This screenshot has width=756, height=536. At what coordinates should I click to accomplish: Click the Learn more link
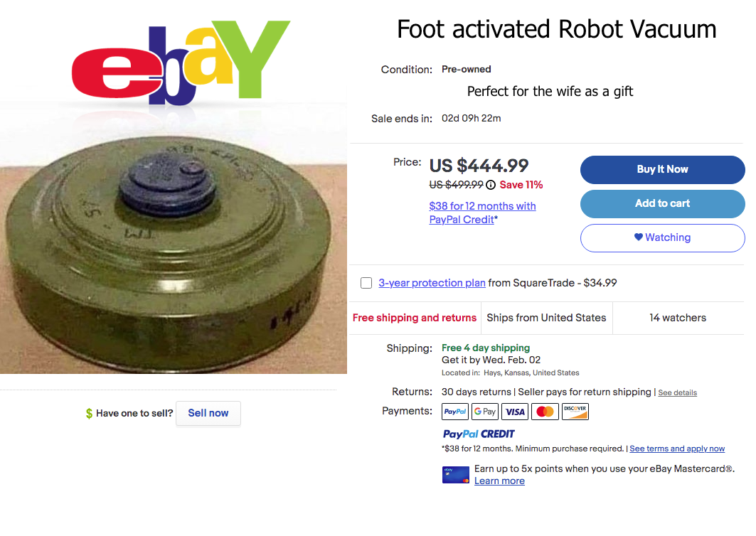pyautogui.click(x=499, y=481)
